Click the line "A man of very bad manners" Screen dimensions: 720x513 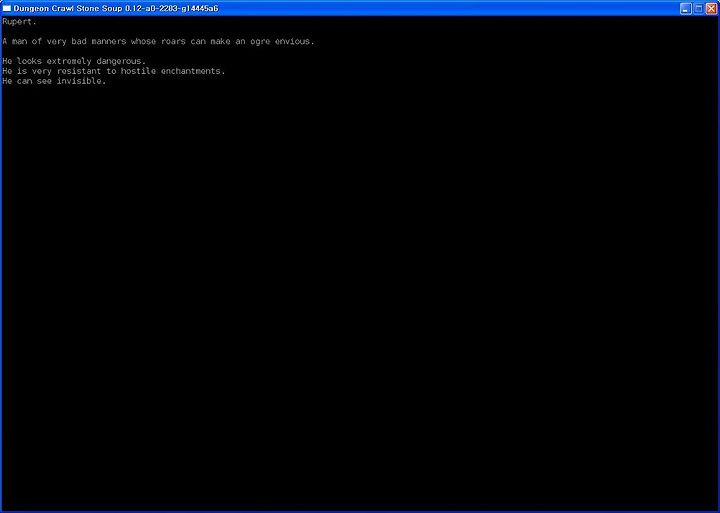pyautogui.click(x=158, y=41)
